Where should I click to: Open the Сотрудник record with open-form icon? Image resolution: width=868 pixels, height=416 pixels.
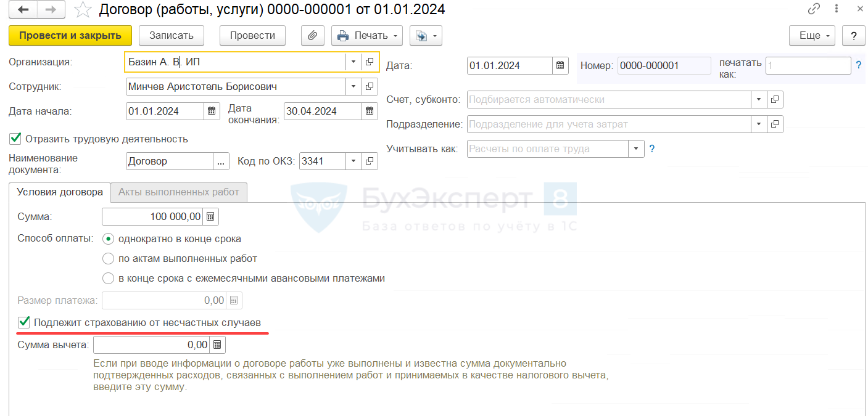[x=370, y=87]
